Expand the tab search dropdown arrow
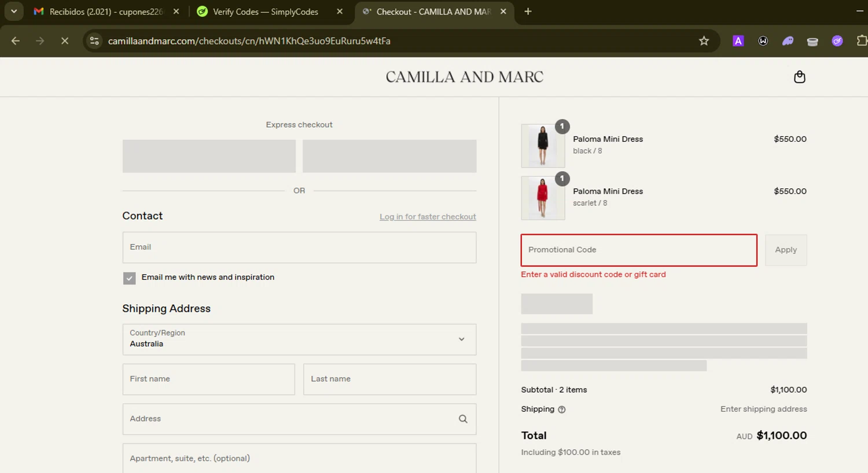868x473 pixels. [x=14, y=12]
